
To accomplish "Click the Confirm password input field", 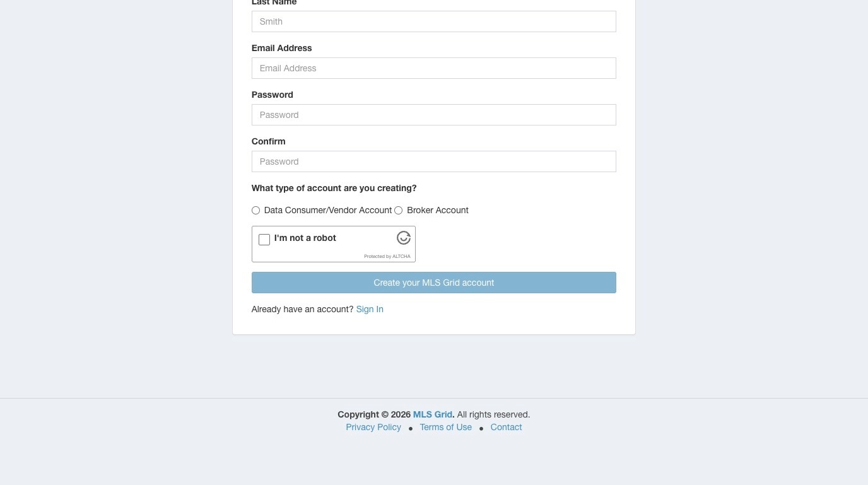I will pyautogui.click(x=434, y=161).
